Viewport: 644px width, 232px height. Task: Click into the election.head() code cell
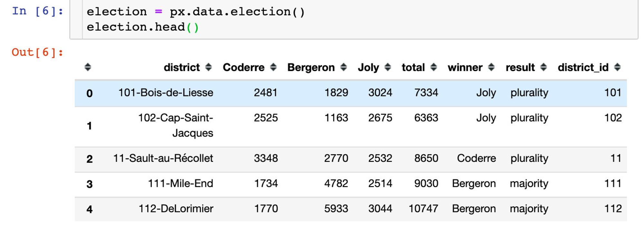pos(360,19)
